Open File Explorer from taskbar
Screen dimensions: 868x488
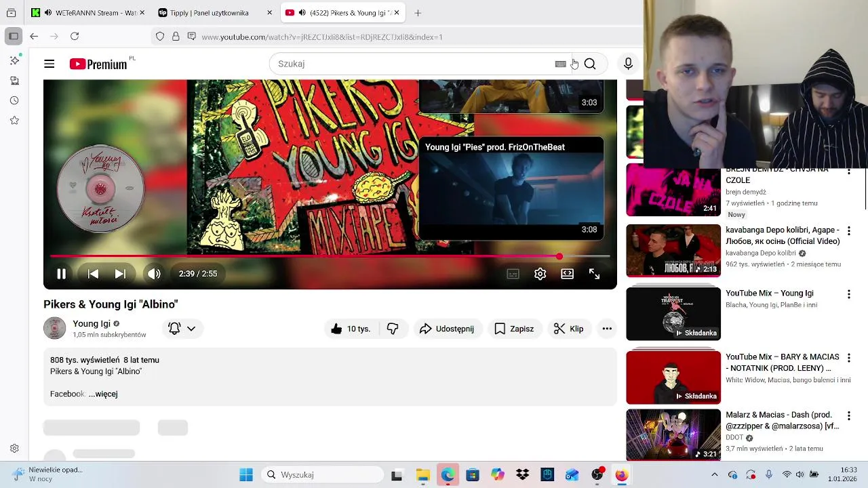422,475
